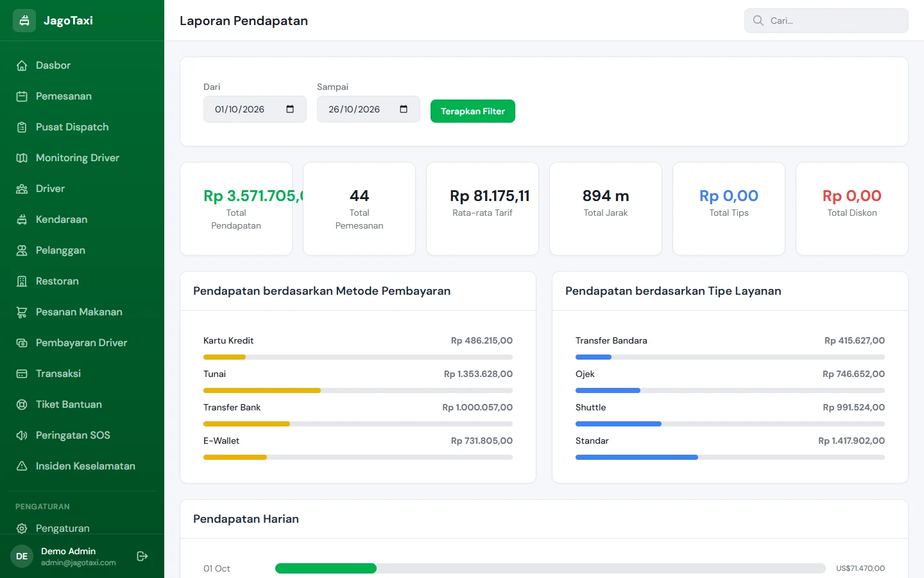Open the Peringatan SOS megaphone icon
Image resolution: width=924 pixels, height=578 pixels.
pyautogui.click(x=22, y=435)
